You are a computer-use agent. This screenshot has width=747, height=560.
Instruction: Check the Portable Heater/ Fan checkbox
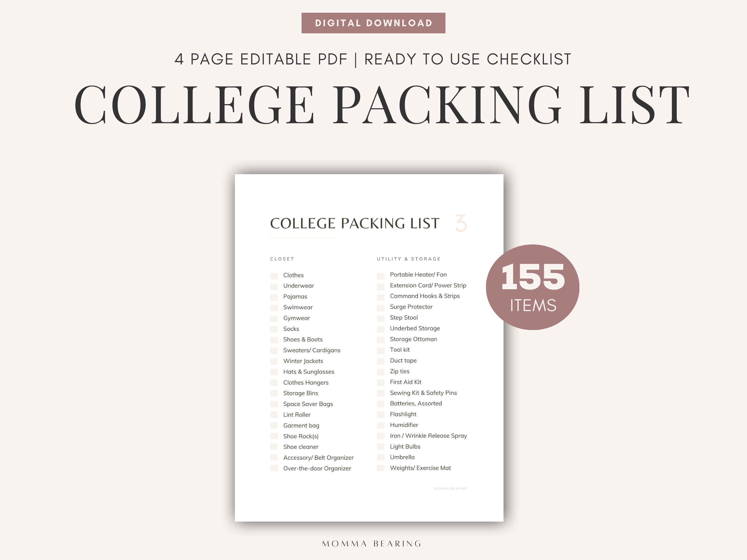(381, 276)
